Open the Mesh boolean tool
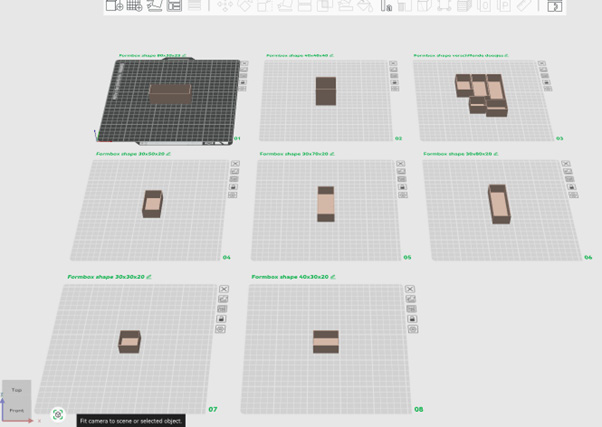Screen dimensions: 602x427 point(325,5)
